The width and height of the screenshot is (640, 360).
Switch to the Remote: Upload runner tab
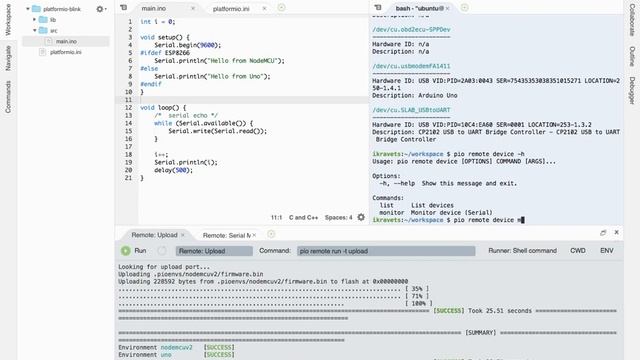pyautogui.click(x=154, y=235)
